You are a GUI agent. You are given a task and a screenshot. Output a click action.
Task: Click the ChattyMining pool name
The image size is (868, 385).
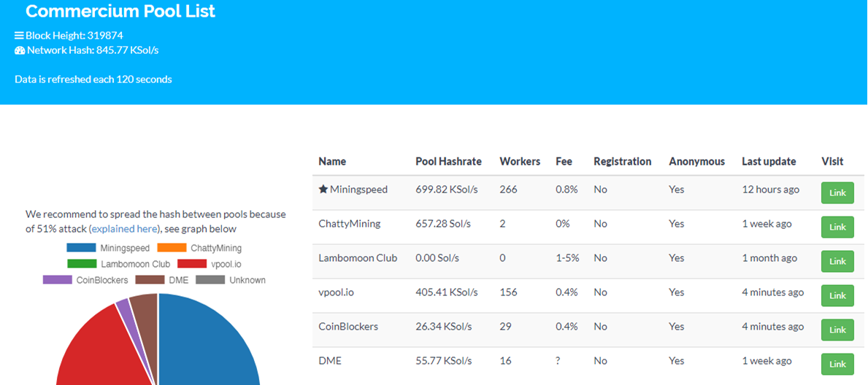point(350,223)
